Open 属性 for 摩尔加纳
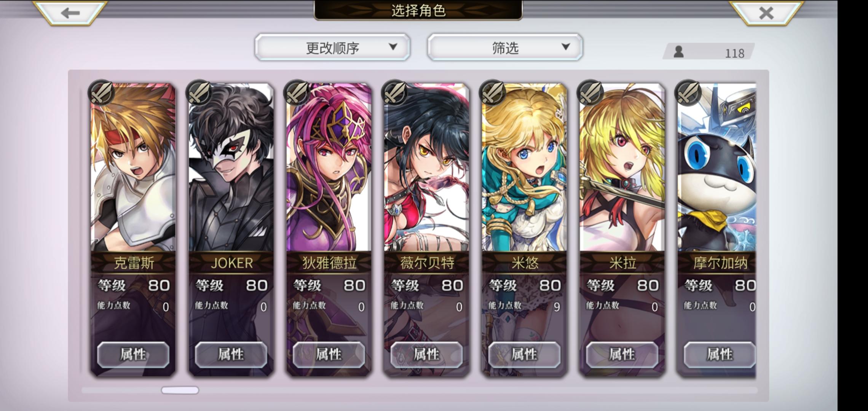The image size is (868, 411). (720, 355)
